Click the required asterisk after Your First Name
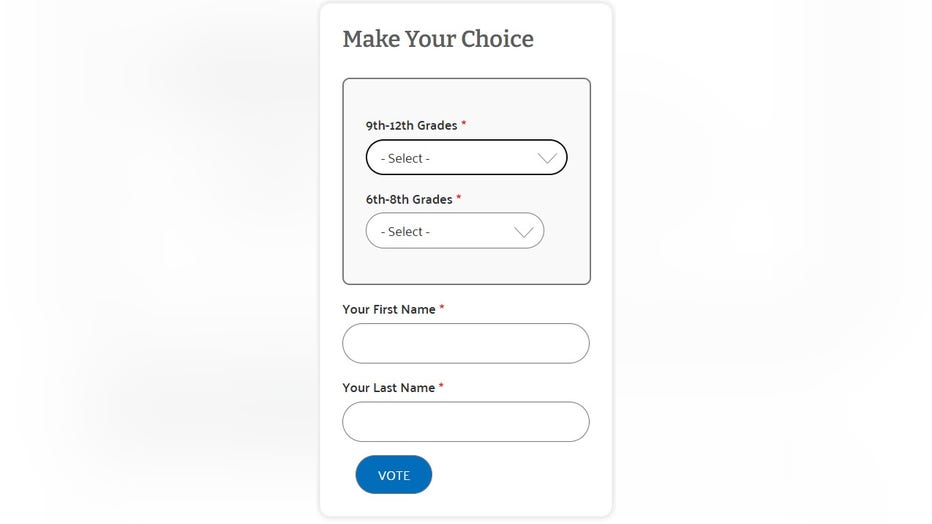 click(x=442, y=308)
